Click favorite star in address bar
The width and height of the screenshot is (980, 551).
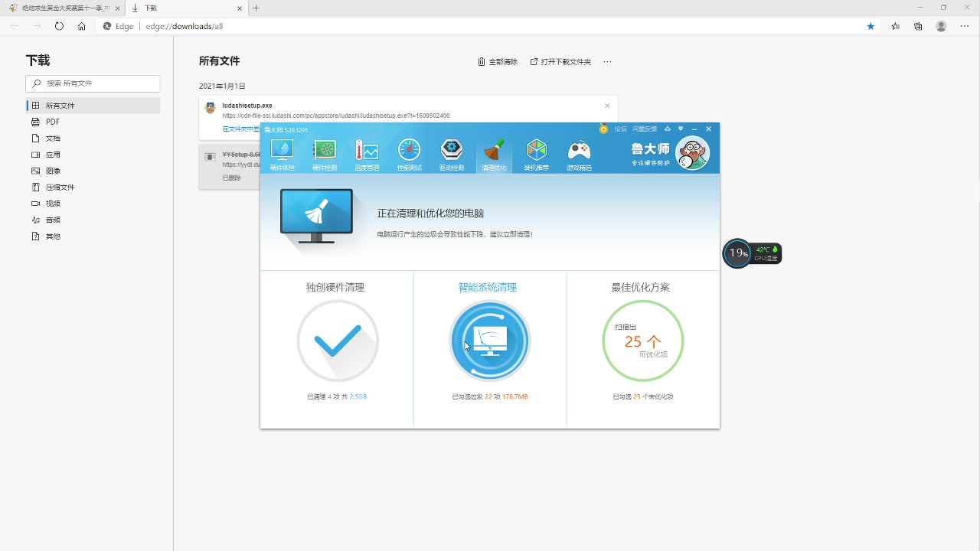[871, 26]
